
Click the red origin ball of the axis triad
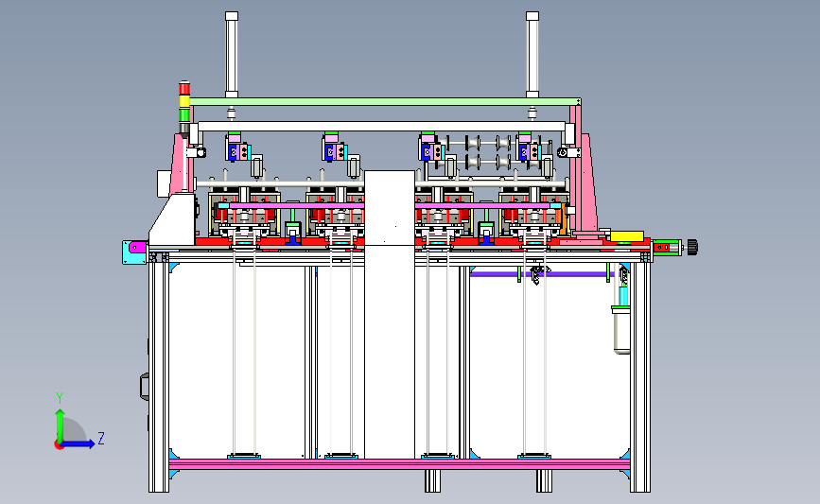[x=59, y=445]
